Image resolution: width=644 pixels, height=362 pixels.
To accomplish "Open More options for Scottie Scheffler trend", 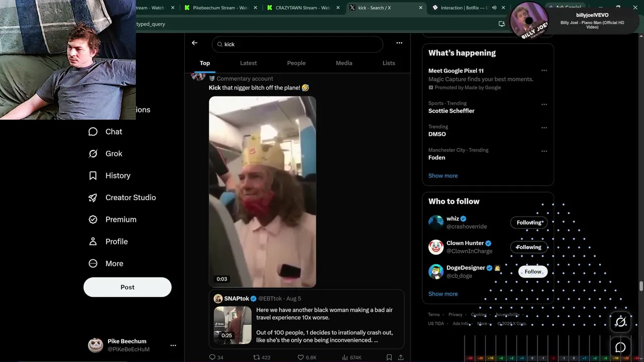I will [544, 105].
